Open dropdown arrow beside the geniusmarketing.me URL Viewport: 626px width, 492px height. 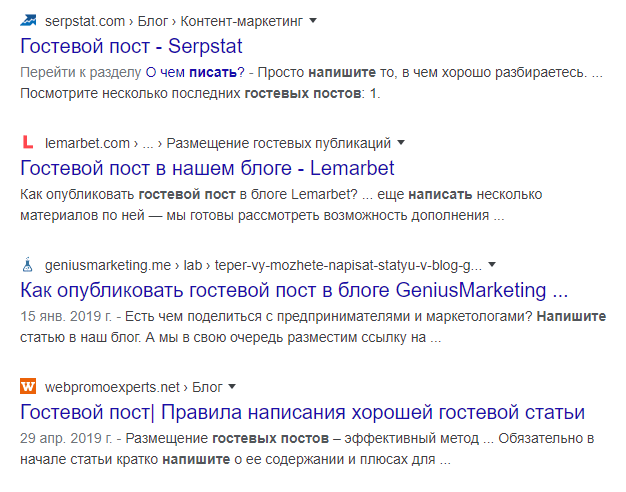492,264
